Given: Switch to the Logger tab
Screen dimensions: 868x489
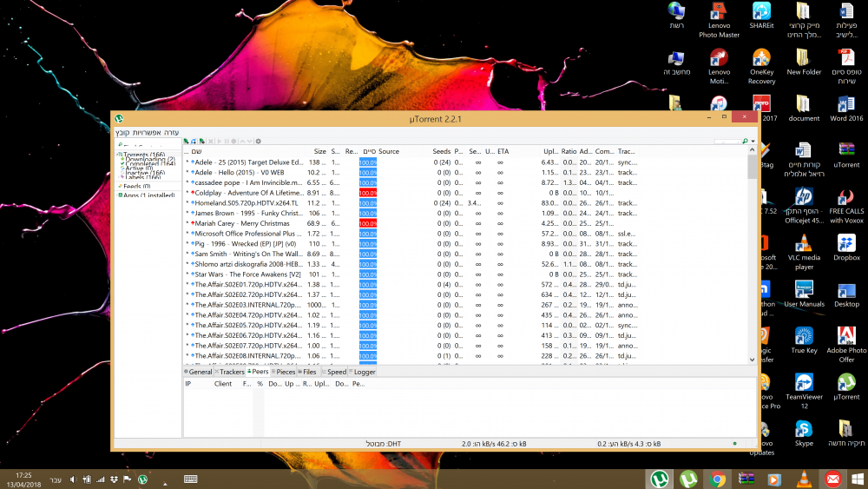Looking at the screenshot, I should pyautogui.click(x=363, y=372).
